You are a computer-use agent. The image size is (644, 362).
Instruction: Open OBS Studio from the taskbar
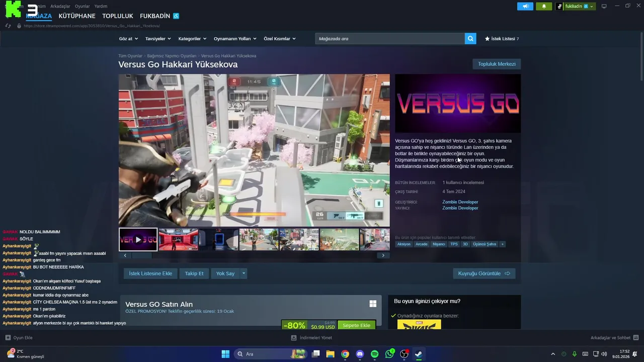click(404, 354)
